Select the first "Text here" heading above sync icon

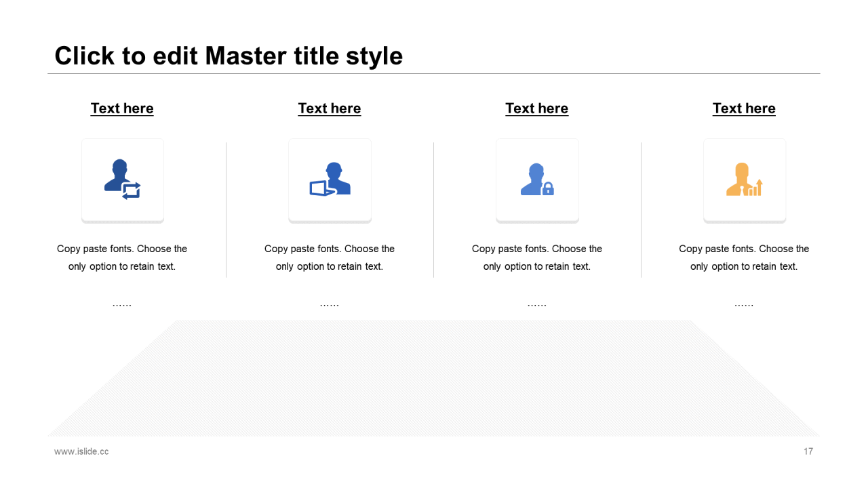click(x=122, y=108)
